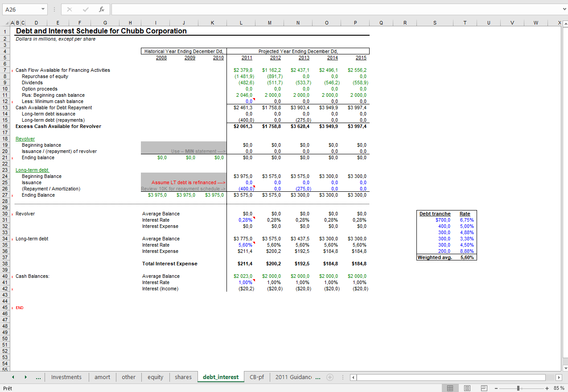Image resolution: width=568 pixels, height=392 pixels.
Task: Select the red END marker cell
Action: (x=20, y=308)
